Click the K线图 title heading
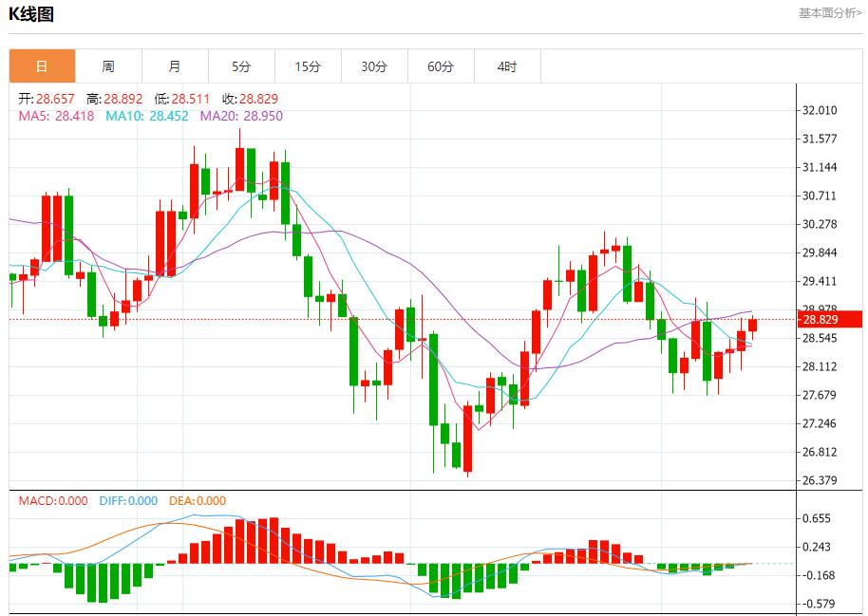This screenshot has height=616, width=868. coord(31,14)
